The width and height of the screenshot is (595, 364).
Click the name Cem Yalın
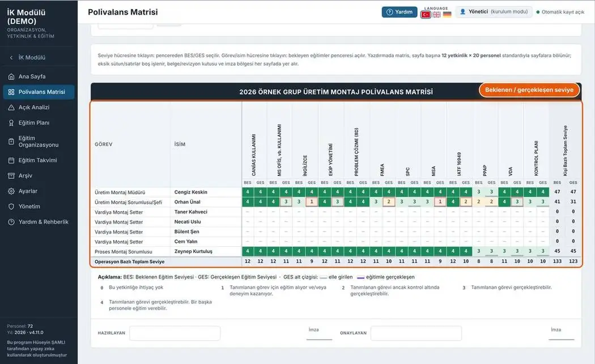pos(186,242)
